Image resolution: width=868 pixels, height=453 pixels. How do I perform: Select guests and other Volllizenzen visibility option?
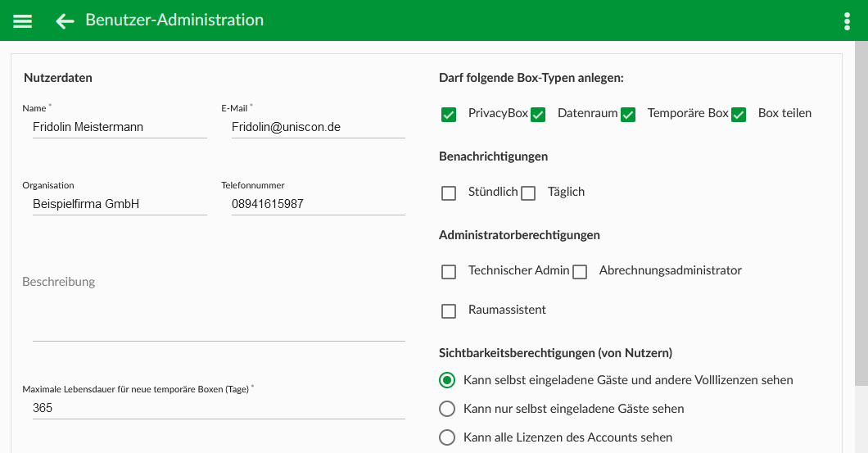tap(447, 380)
